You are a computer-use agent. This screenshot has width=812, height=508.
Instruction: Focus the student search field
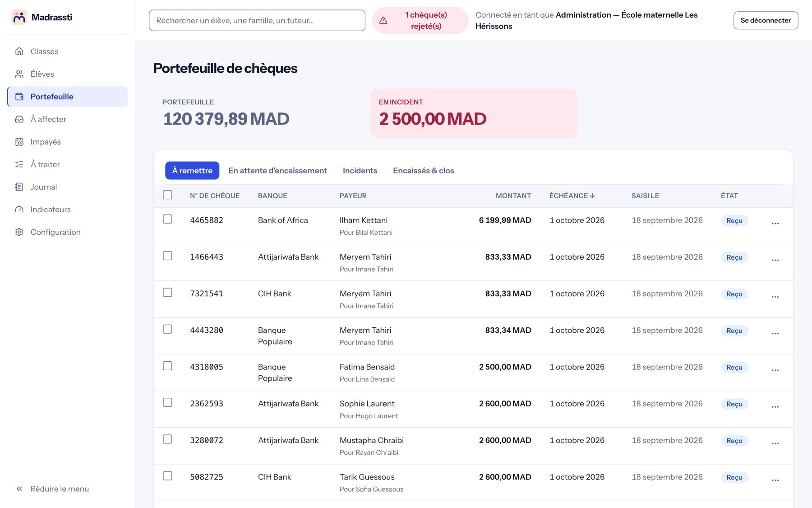[257, 20]
